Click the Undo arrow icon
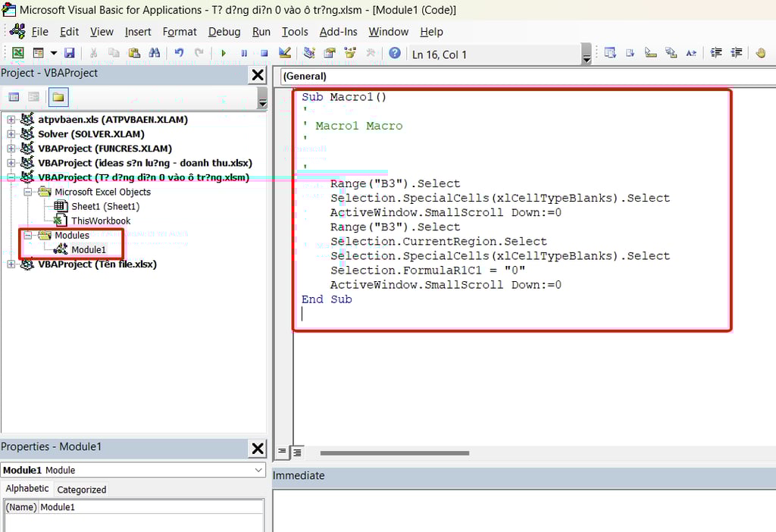Image resolution: width=776 pixels, height=532 pixels. point(179,52)
